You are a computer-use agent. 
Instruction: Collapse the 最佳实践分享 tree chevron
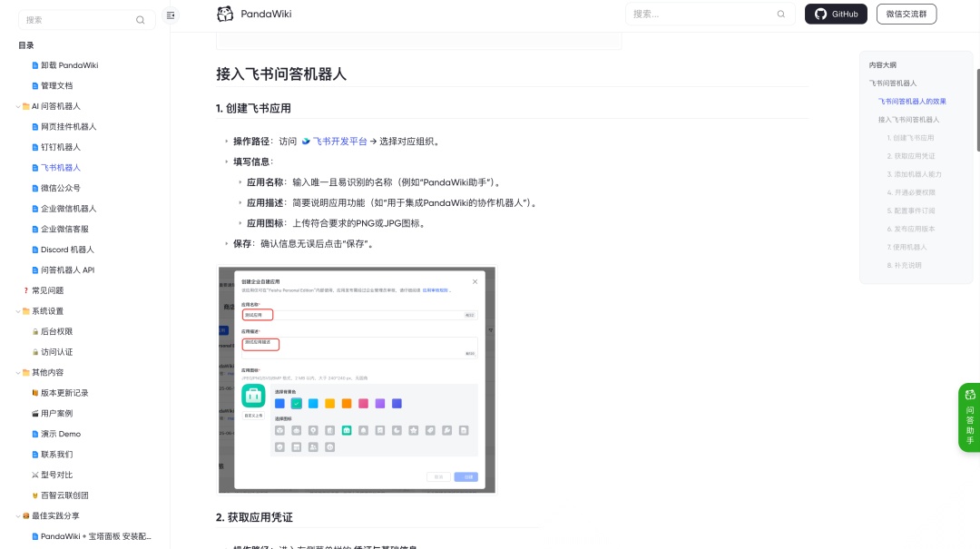(18, 515)
